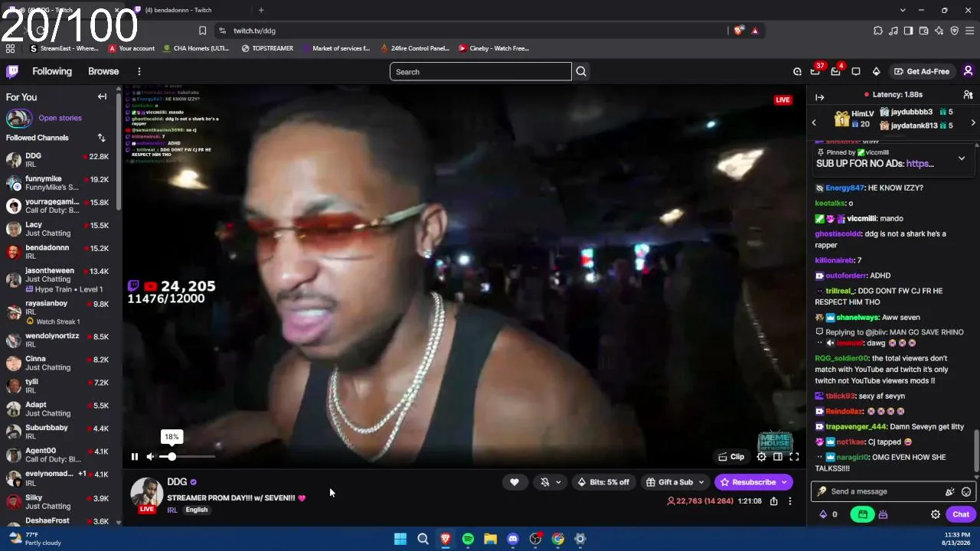Screen dimensions: 980x551
Task: Collapse the For You sidebar
Action: [x=102, y=97]
